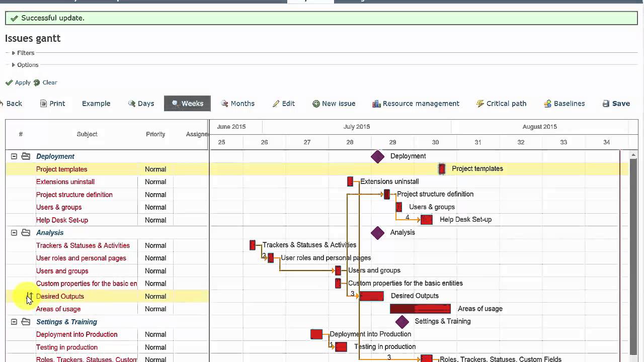Collapse the Analysis group

(14, 233)
